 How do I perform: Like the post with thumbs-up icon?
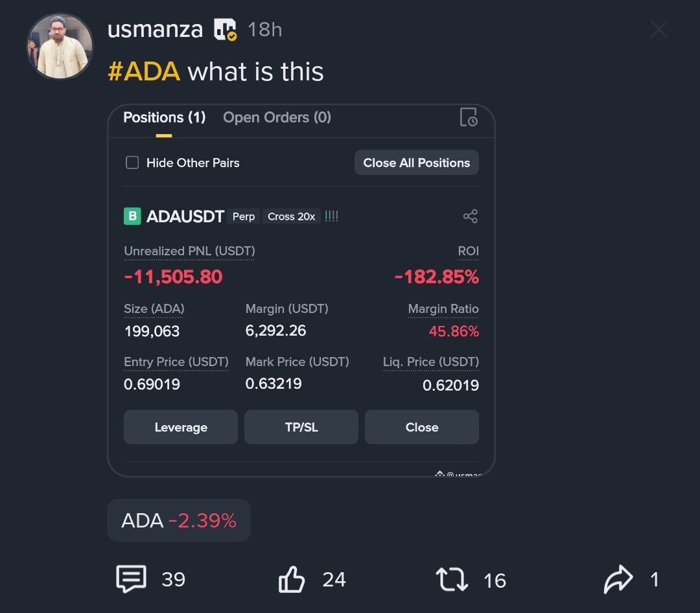[x=292, y=579]
